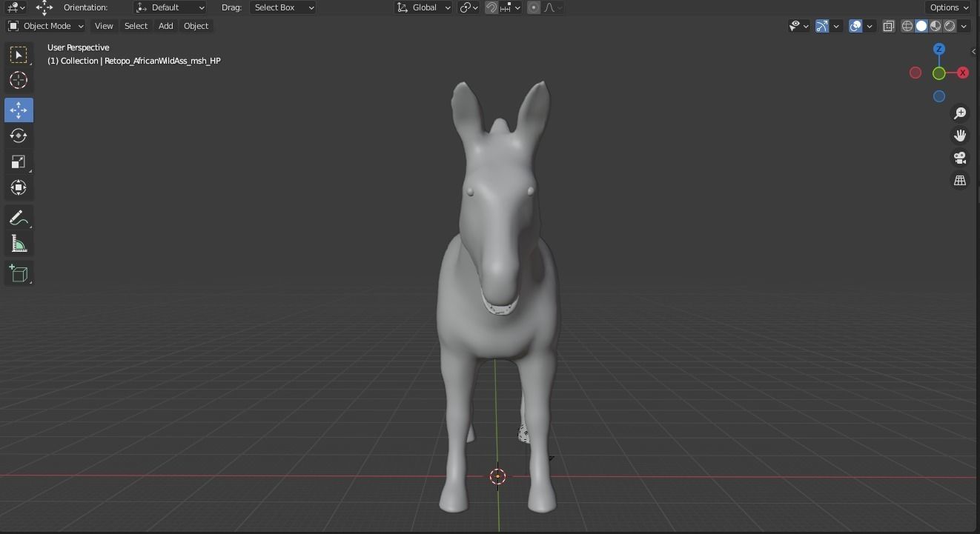Click the Z axis on navigation gizmo
Screen dimensions: 980x534
(939, 49)
